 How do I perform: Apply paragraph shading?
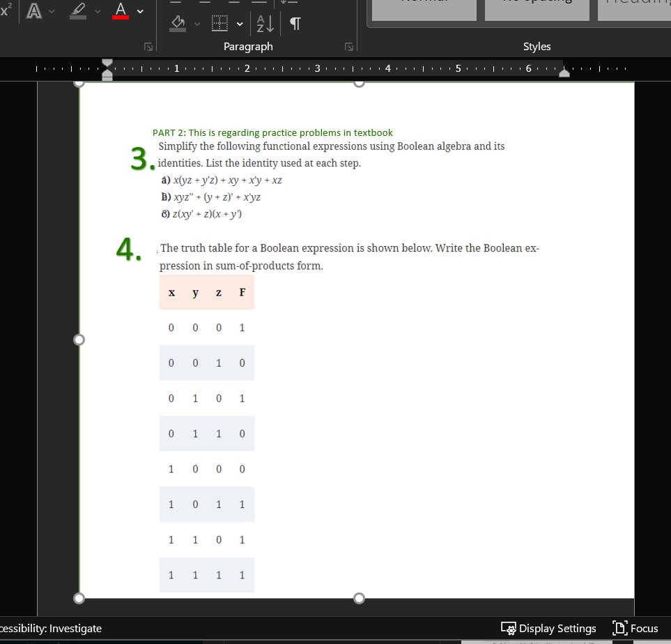pos(178,23)
